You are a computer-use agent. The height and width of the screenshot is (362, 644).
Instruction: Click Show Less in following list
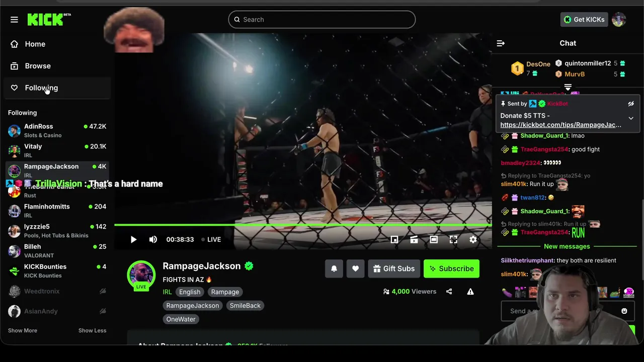tap(92, 330)
